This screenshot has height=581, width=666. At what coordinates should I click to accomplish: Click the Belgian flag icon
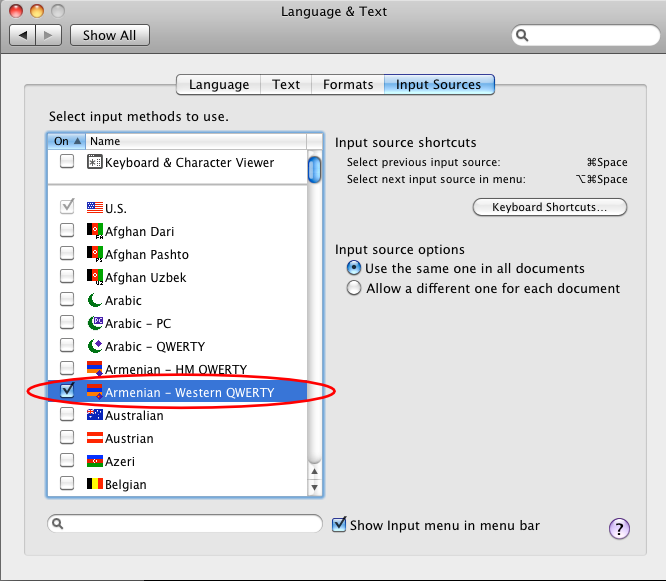point(95,484)
